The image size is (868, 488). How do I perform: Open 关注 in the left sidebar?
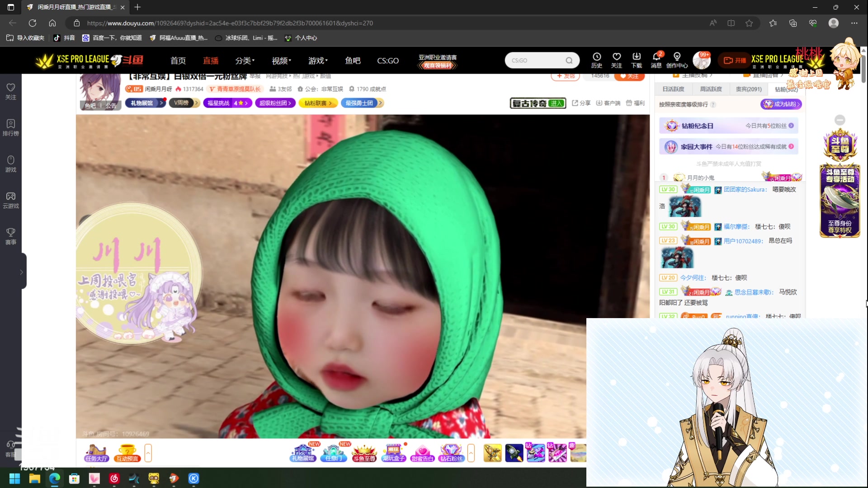(11, 91)
